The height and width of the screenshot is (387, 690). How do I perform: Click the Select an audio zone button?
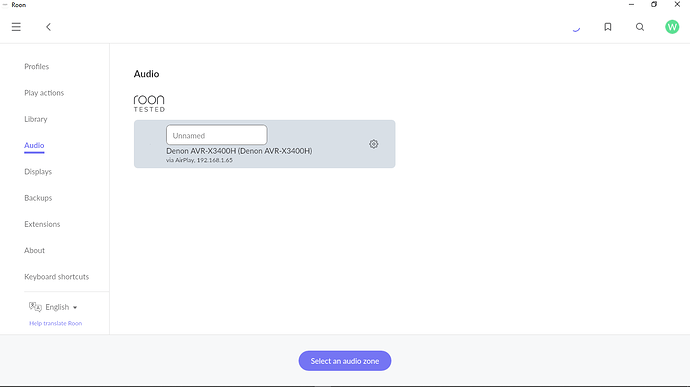click(x=345, y=361)
